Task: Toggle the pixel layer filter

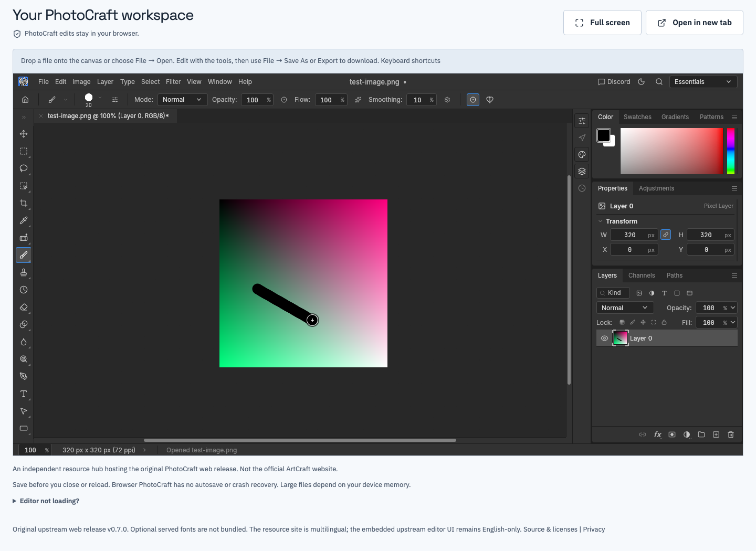Action: pyautogui.click(x=639, y=293)
